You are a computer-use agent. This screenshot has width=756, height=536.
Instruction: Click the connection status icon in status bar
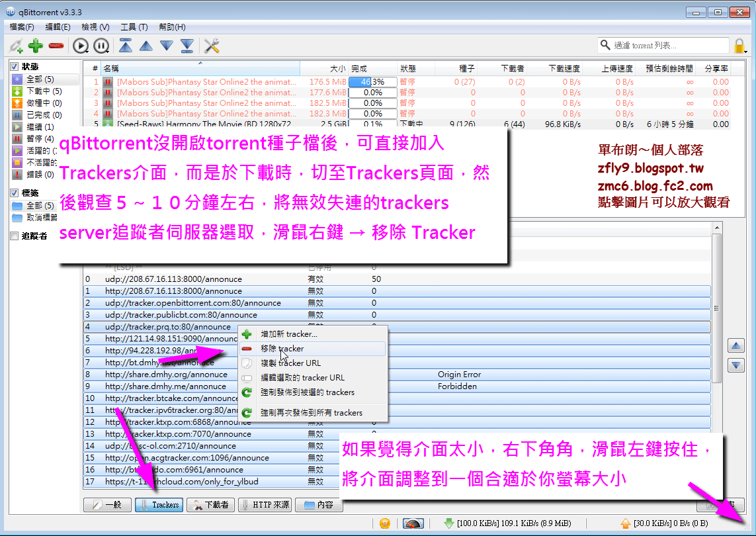point(385,523)
